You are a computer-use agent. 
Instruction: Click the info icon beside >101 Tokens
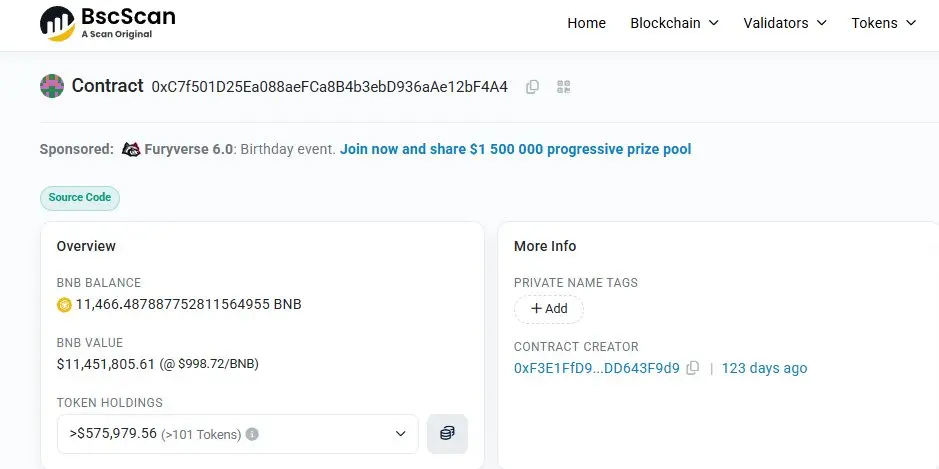pyautogui.click(x=253, y=434)
